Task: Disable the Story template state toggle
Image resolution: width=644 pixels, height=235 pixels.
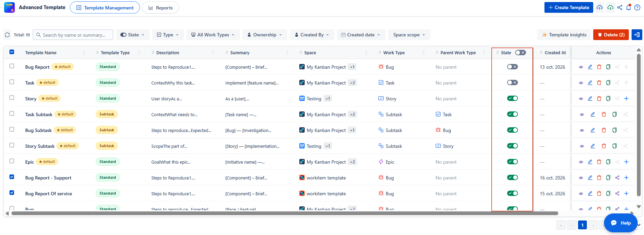Action: 513,98
